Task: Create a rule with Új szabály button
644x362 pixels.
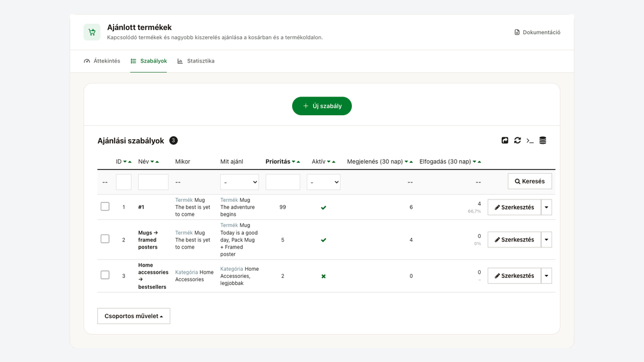Action: pyautogui.click(x=322, y=106)
